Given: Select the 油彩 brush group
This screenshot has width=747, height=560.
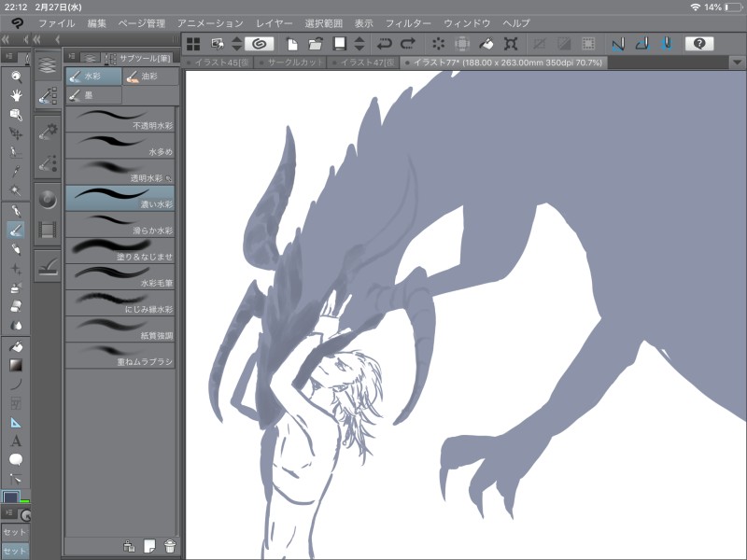Looking at the screenshot, I should click(149, 77).
